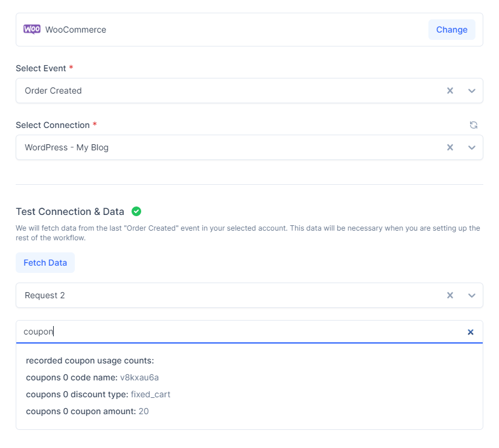Clear the Order Created event selection
This screenshot has height=448, width=499.
(450, 91)
